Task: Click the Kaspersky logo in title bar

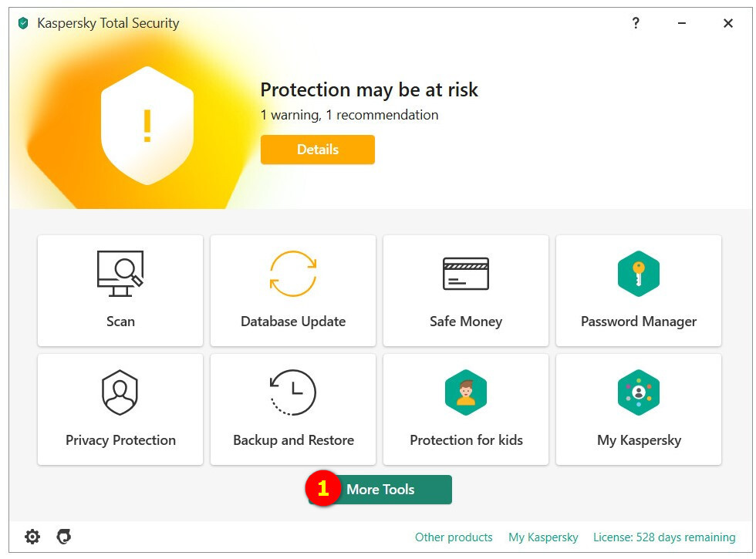Action: pyautogui.click(x=23, y=23)
